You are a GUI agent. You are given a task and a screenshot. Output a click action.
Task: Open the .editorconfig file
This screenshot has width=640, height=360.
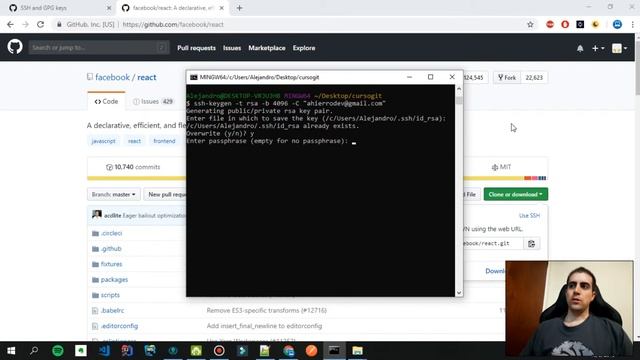(x=119, y=326)
